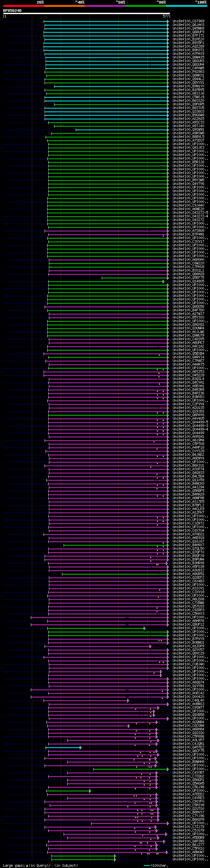Select label UniRef100_Q8W415
This screenshot has width=210, height=868.
click(188, 57)
